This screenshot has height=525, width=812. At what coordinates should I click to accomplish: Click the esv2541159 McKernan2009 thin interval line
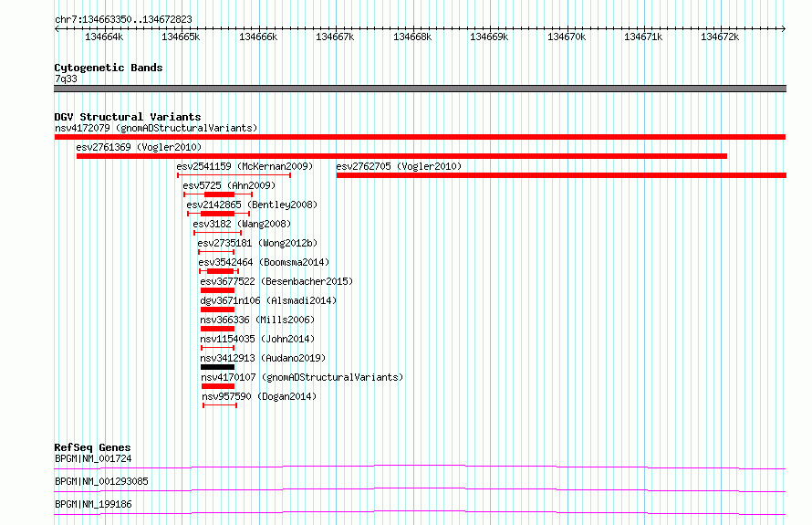click(234, 175)
